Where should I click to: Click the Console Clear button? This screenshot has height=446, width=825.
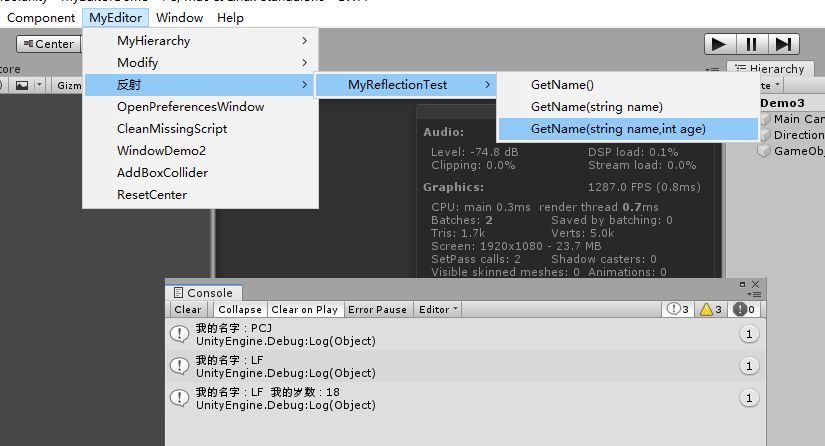[x=188, y=309]
